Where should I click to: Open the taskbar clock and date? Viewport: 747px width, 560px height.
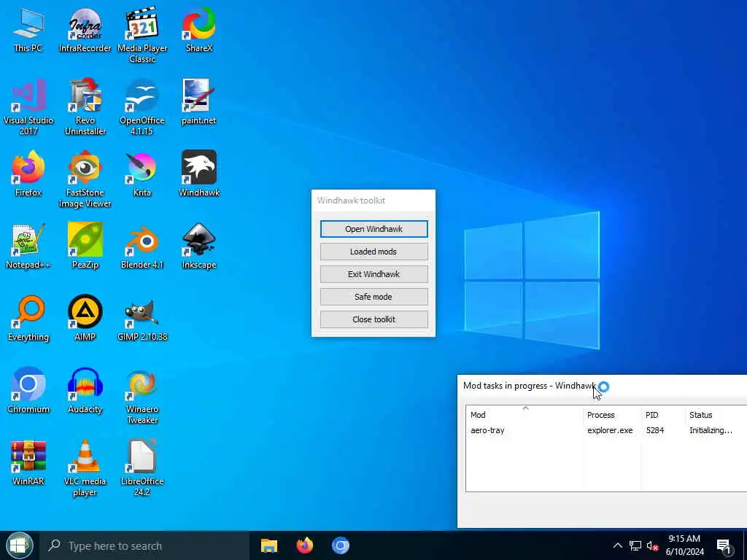[x=684, y=545]
